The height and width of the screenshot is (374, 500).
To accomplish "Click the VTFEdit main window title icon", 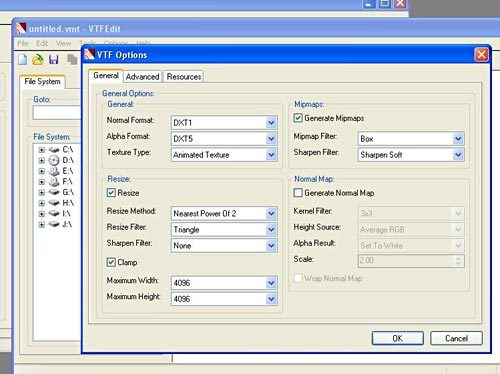I will pos(21,28).
